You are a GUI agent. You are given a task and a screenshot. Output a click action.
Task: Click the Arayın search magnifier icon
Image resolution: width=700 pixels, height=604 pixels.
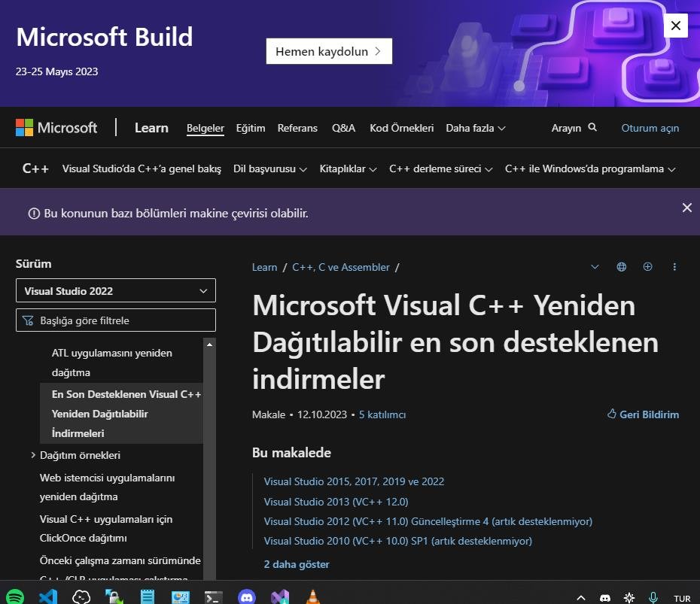592,128
